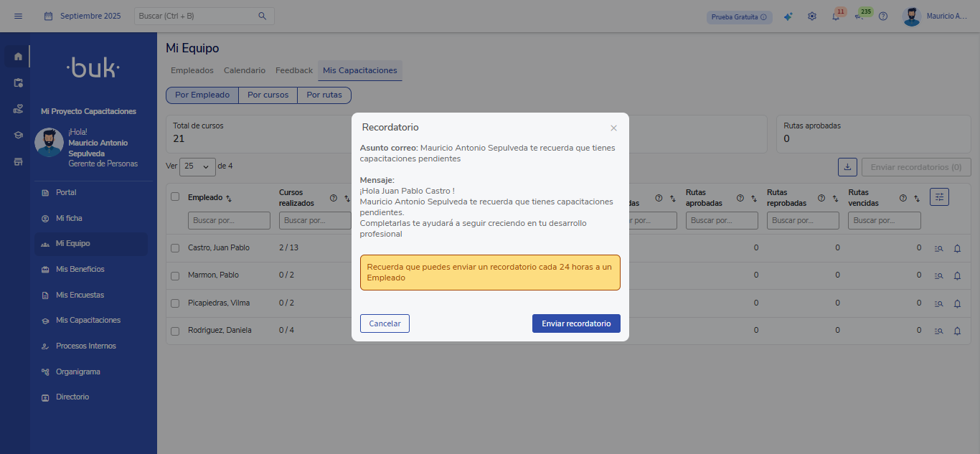Image resolution: width=980 pixels, height=454 pixels.
Task: Open the Septiembre 2025 date picker
Action: pos(83,16)
